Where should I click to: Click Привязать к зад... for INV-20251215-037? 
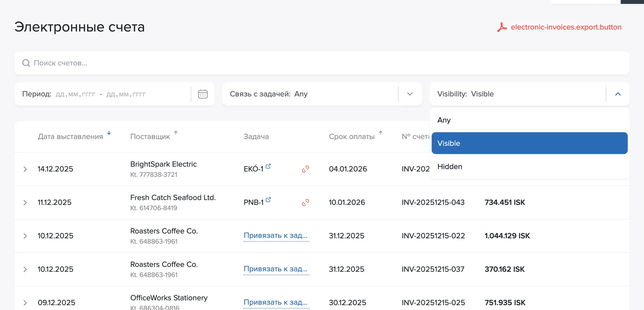(x=276, y=269)
